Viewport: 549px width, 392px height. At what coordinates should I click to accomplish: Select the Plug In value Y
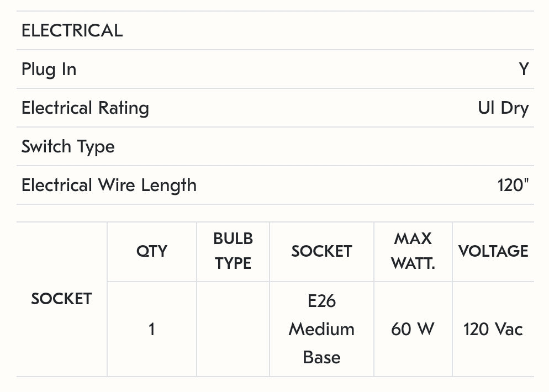pos(524,70)
